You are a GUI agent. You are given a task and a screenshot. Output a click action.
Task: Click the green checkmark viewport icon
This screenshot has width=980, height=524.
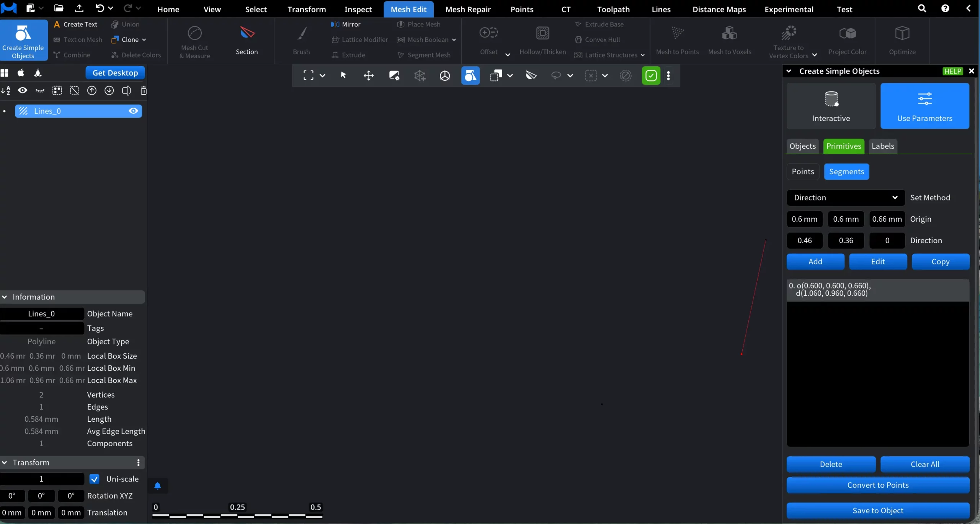coord(651,75)
